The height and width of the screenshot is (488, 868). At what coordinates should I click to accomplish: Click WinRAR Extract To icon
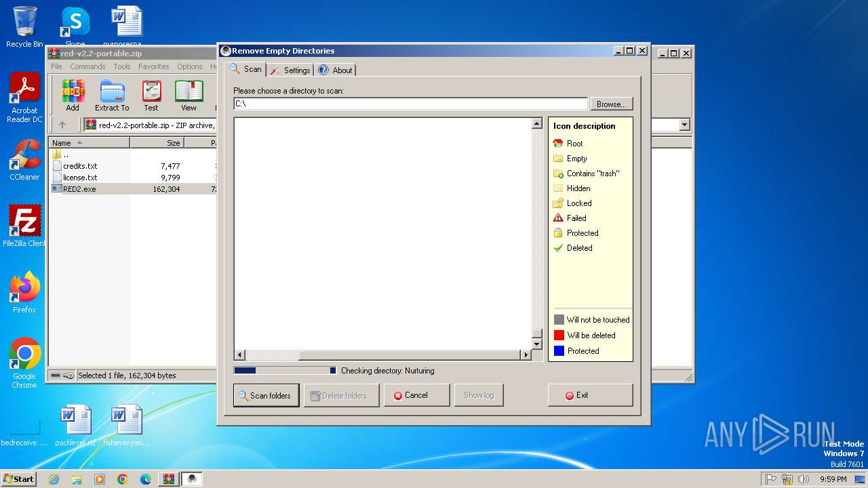click(112, 96)
